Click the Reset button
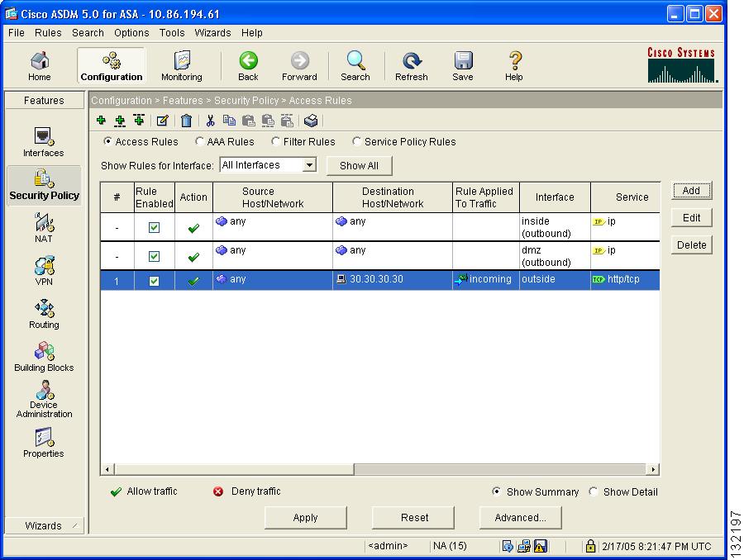Image resolution: width=744 pixels, height=560 pixels. tap(413, 517)
